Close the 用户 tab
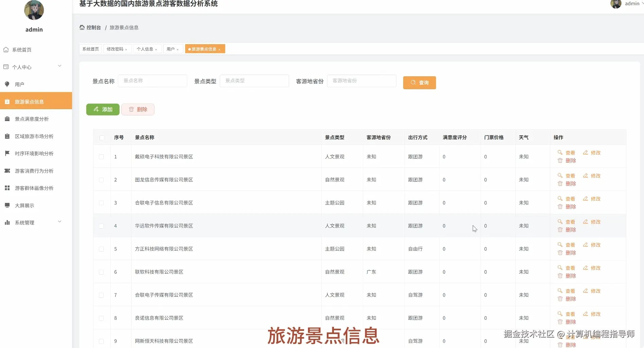 (178, 50)
